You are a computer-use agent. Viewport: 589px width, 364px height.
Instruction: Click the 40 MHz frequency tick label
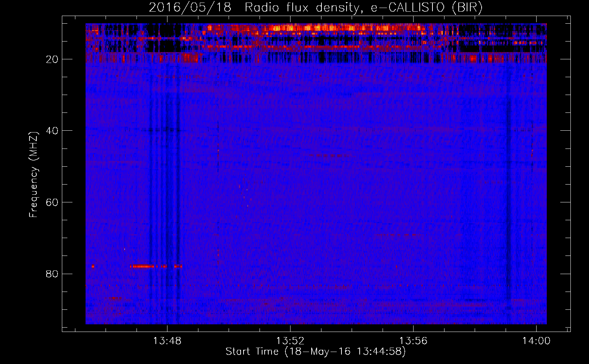[x=52, y=131]
